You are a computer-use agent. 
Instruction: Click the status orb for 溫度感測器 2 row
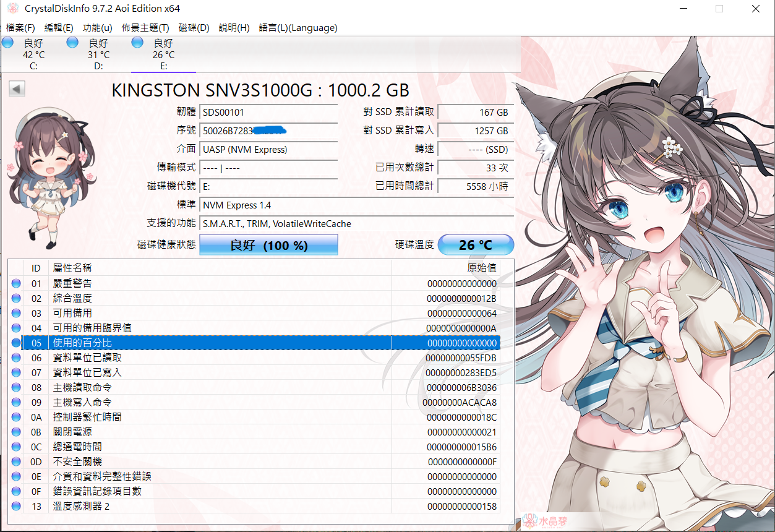(x=16, y=506)
